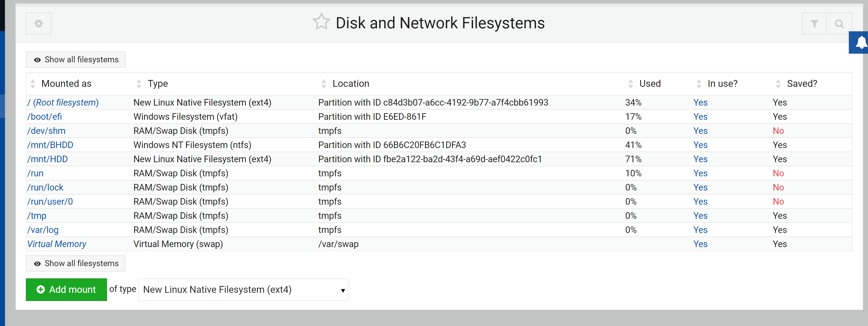
Task: Select the 71% used value
Action: [x=633, y=159]
